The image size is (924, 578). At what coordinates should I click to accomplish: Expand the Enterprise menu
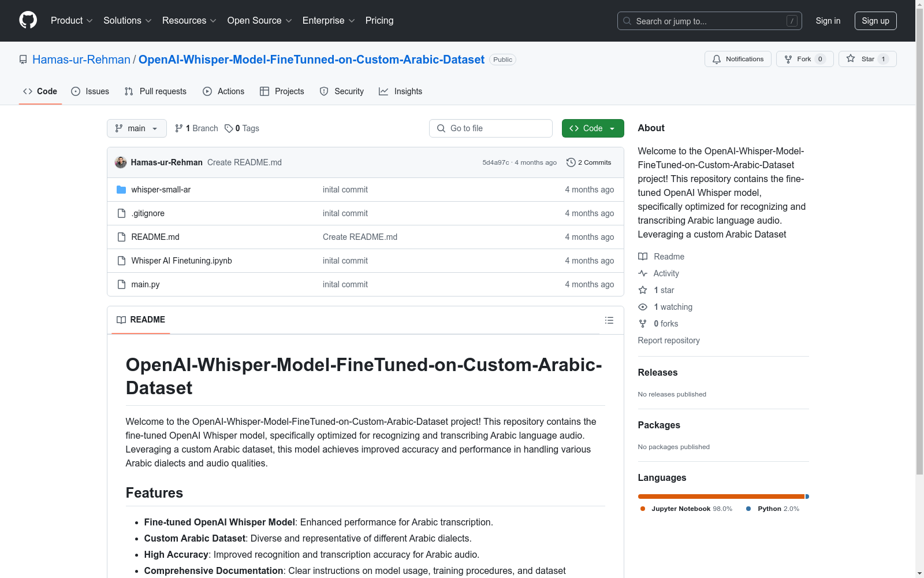pos(329,20)
